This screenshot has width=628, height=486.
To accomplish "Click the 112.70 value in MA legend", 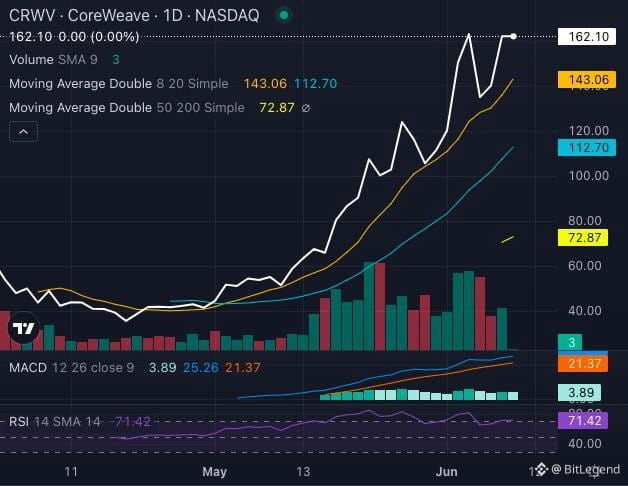I will pos(316,84).
